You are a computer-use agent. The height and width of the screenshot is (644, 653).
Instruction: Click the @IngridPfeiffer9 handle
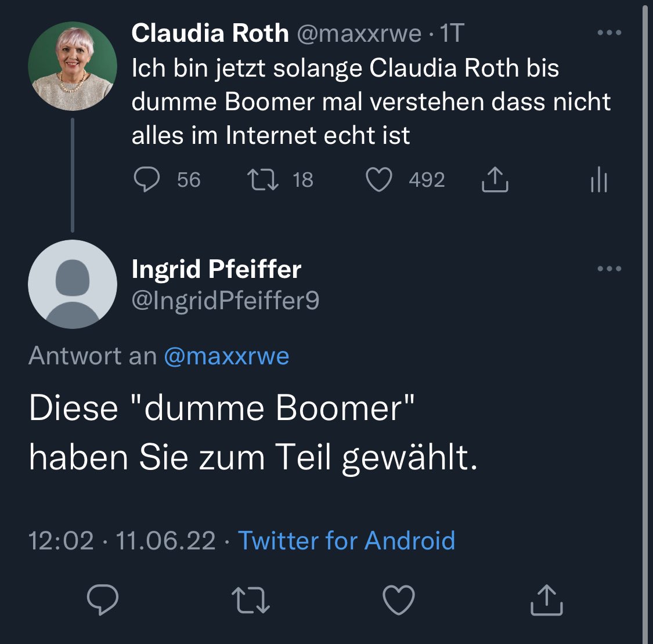(x=225, y=301)
